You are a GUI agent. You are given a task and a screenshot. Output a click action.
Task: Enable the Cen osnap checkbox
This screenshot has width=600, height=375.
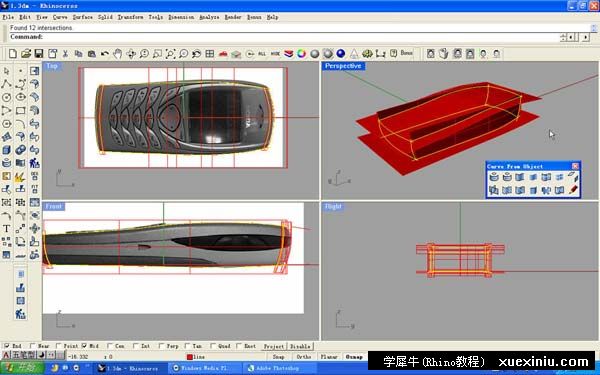point(110,346)
